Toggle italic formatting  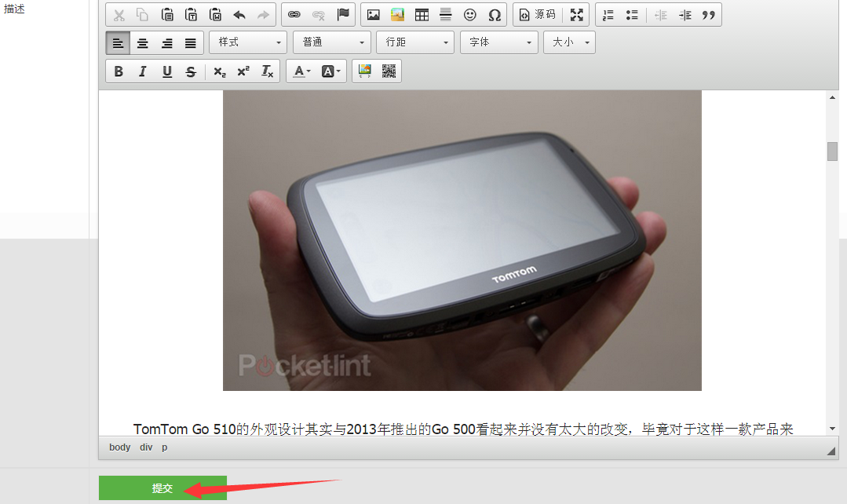pyautogui.click(x=143, y=71)
